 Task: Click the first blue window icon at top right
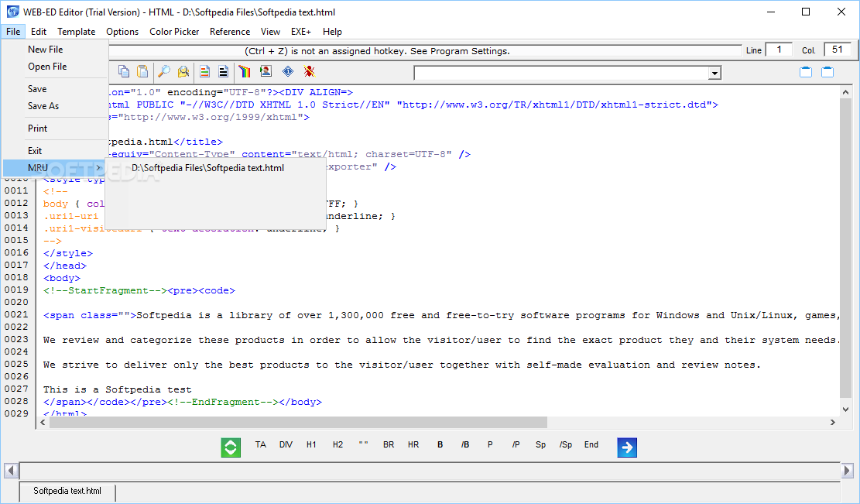tap(806, 72)
